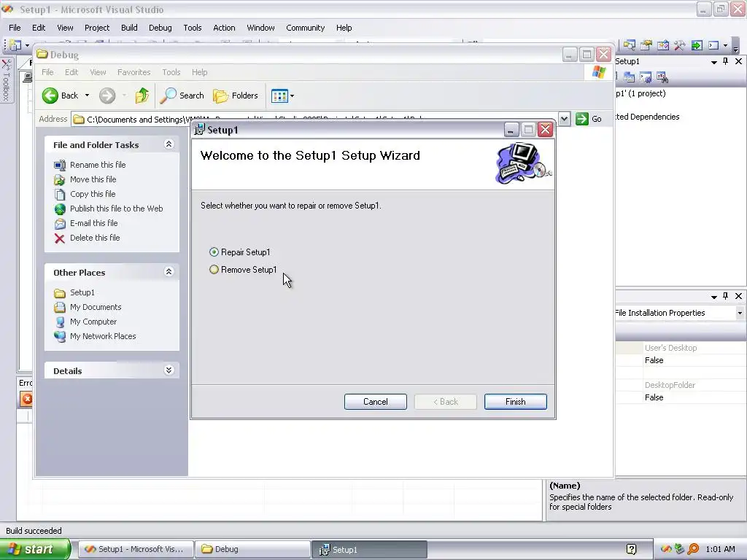
Task: Open the Toolbox side tab
Action: click(6, 80)
